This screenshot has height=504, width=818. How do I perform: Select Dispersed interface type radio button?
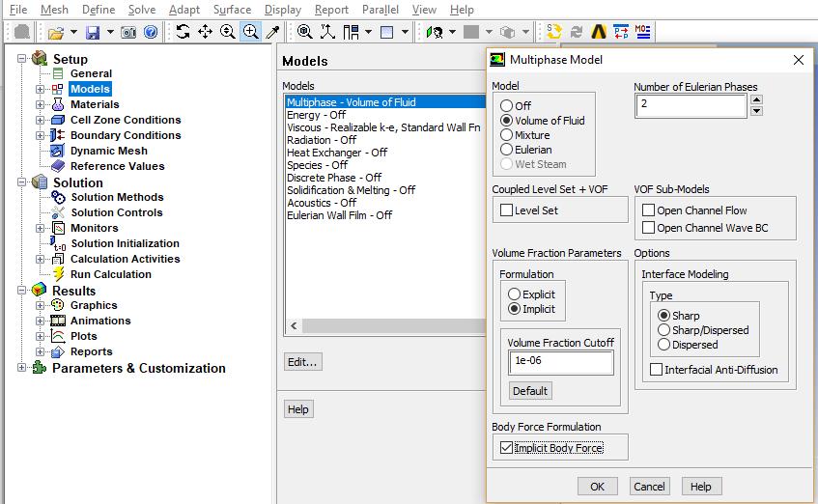pyautogui.click(x=663, y=345)
